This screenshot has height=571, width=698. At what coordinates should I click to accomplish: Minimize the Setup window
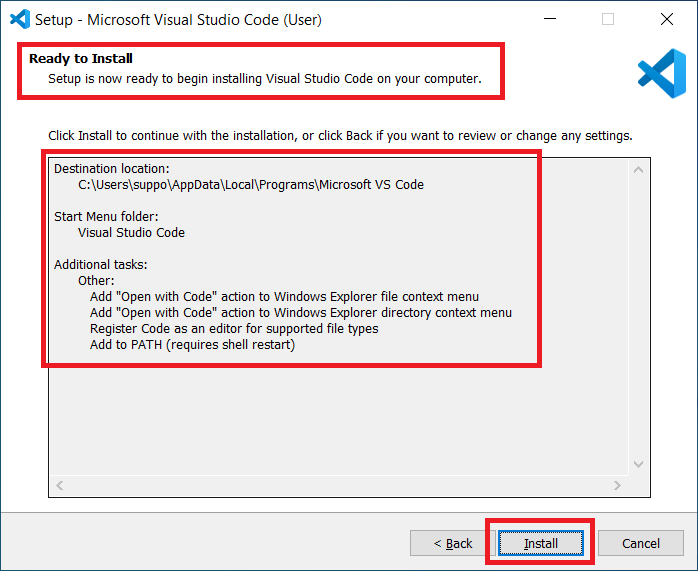click(x=550, y=19)
